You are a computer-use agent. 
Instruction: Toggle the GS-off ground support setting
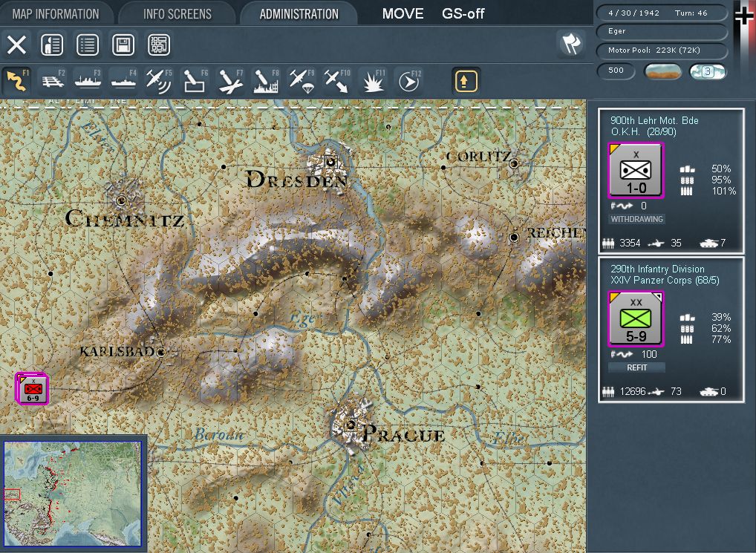[x=463, y=13]
